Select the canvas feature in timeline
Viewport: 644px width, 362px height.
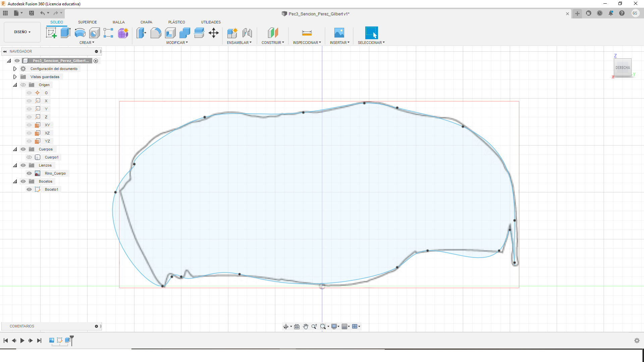[52, 340]
